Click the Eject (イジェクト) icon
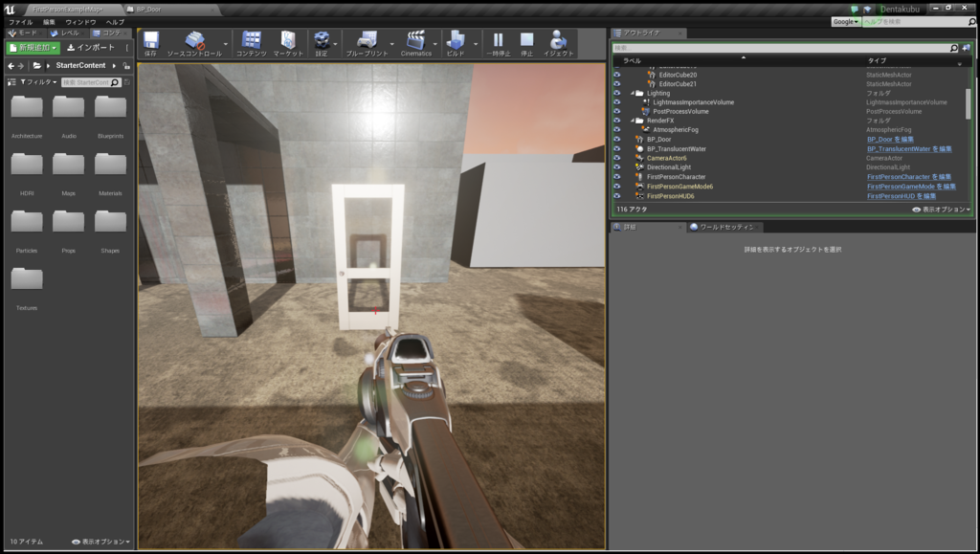 [558, 40]
